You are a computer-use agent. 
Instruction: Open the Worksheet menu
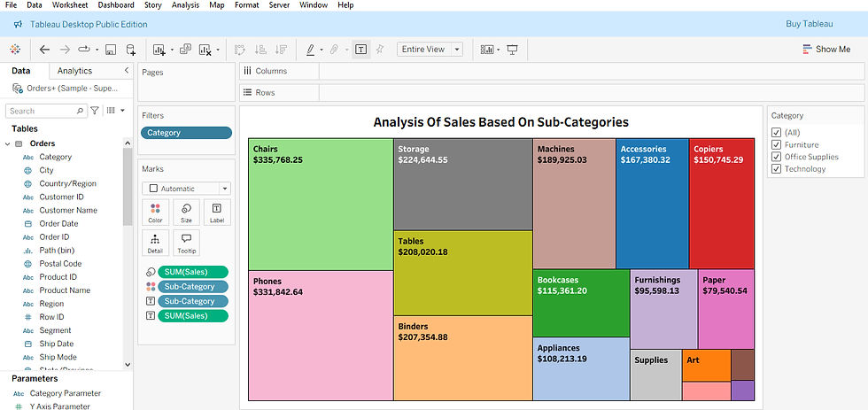70,5
